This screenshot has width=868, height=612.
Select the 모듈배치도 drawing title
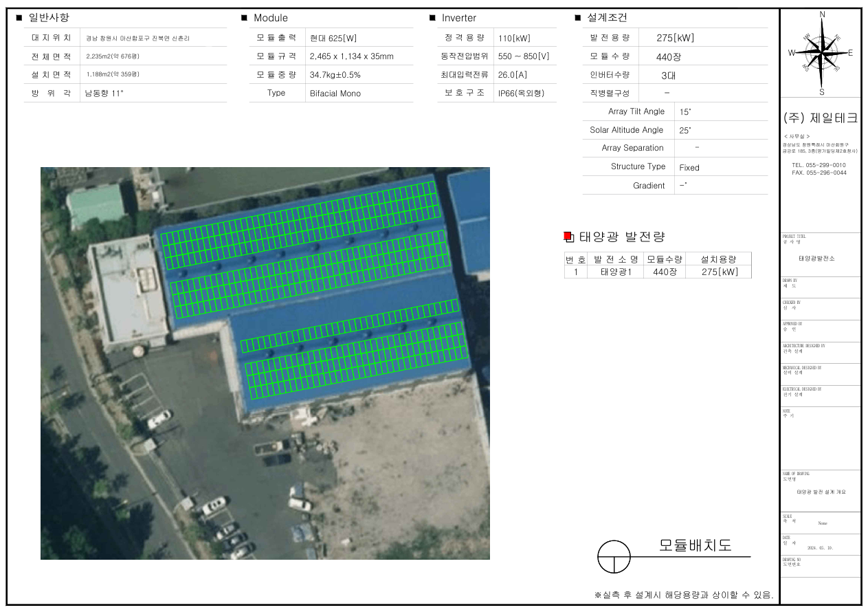click(x=695, y=545)
